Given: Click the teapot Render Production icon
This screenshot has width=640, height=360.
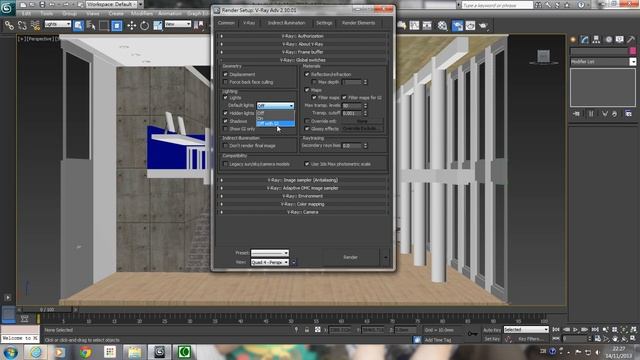Looking at the screenshot, I should (x=483, y=26).
